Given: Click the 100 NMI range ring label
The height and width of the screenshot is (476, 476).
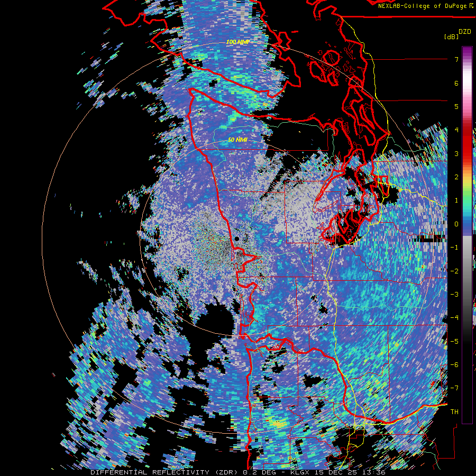Looking at the screenshot, I should point(237,42).
